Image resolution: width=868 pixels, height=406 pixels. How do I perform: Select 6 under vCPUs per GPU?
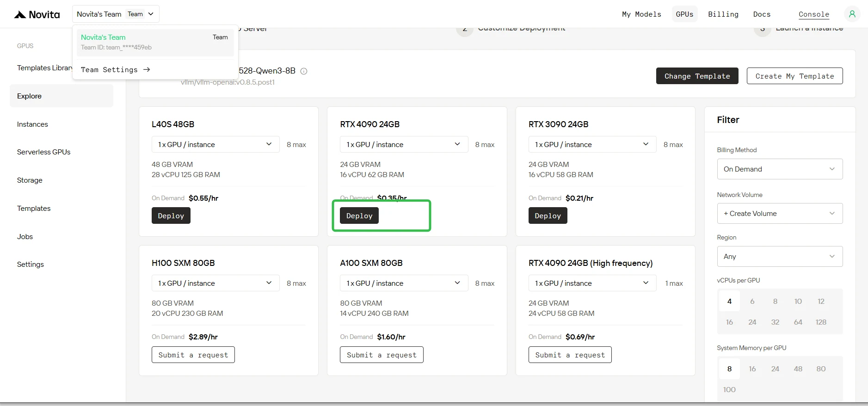(x=752, y=301)
